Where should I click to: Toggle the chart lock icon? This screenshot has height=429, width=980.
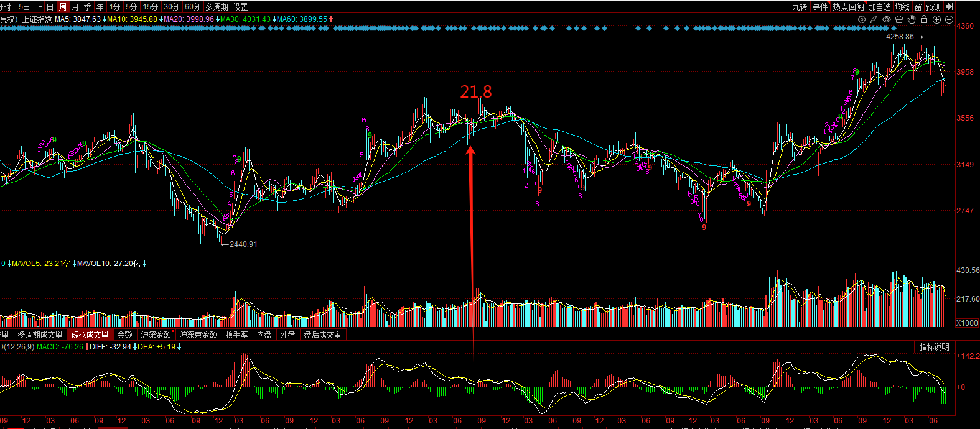click(924, 19)
